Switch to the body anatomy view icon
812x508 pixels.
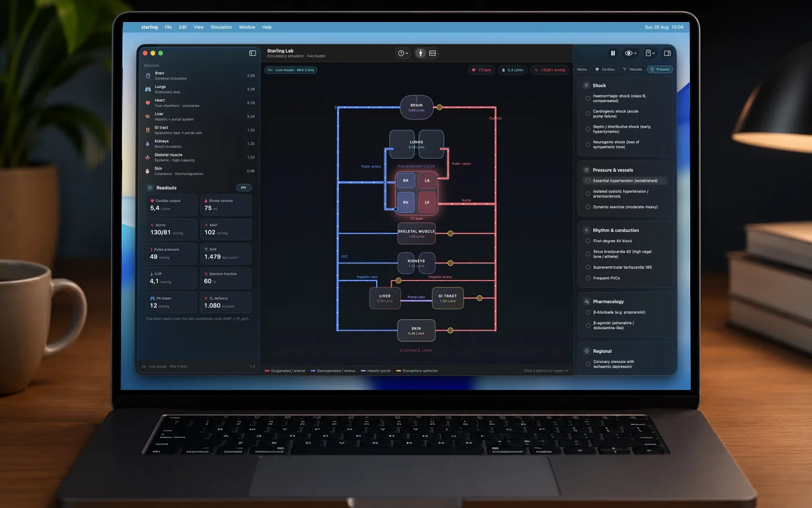coord(421,53)
